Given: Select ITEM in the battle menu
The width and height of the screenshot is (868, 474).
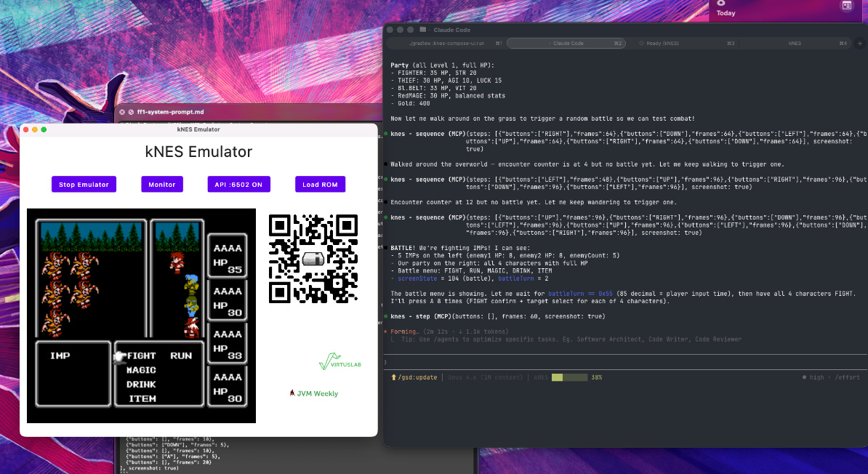Looking at the screenshot, I should [142, 398].
